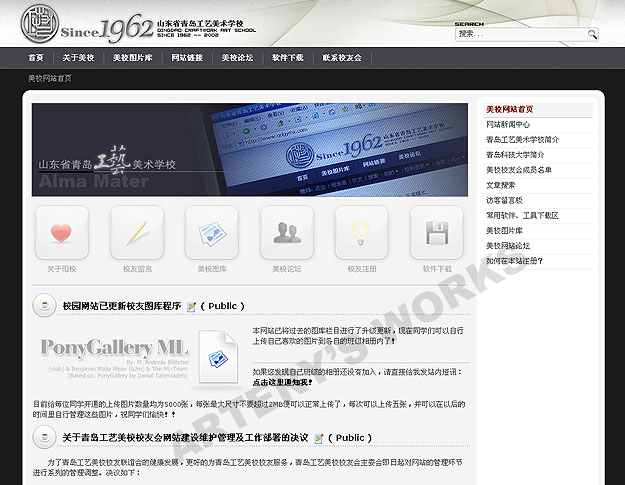Viewport: 625px width, 485px height.
Task: Open 联系校友会 in the navigation bar
Action: coord(342,58)
